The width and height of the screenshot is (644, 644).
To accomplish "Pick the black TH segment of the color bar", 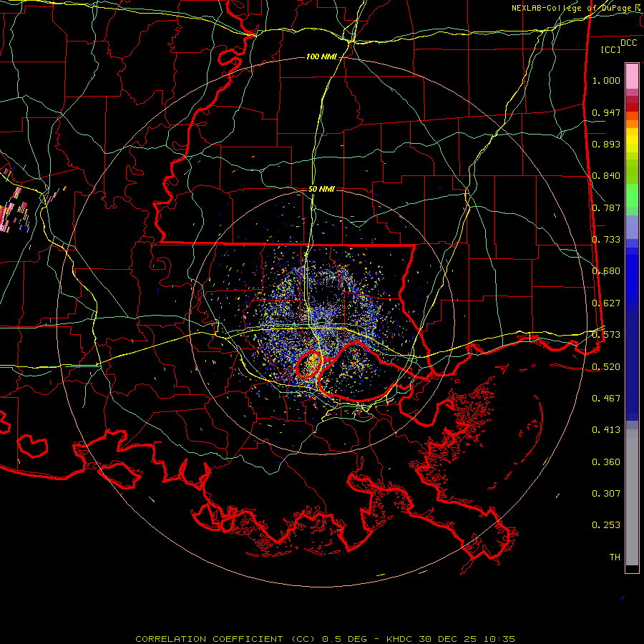I will pyautogui.click(x=632, y=568).
